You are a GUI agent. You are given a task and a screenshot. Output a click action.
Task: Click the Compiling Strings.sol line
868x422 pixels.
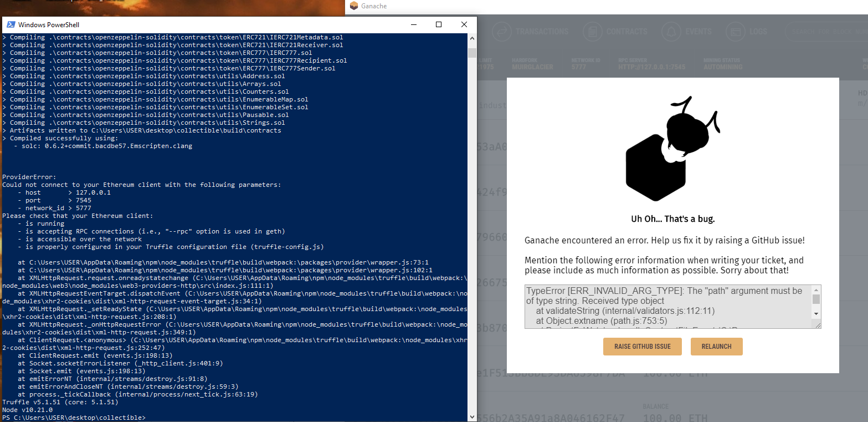tap(143, 123)
